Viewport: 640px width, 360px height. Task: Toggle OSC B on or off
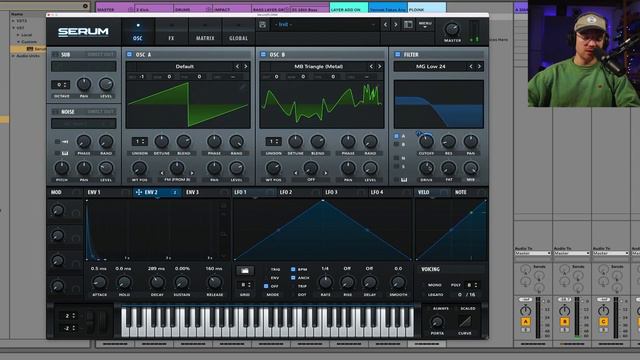coord(263,54)
